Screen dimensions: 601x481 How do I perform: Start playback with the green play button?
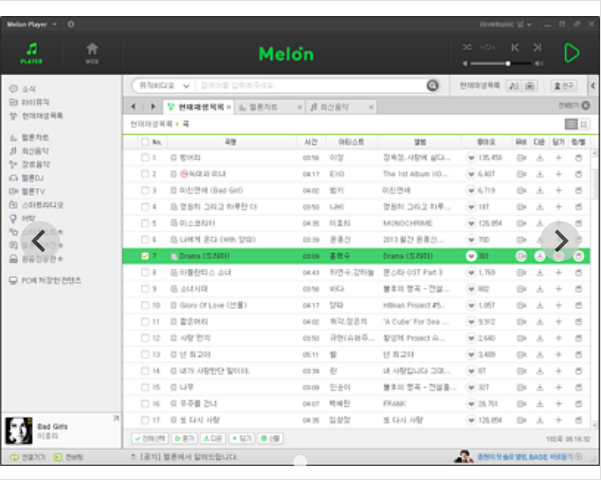571,53
